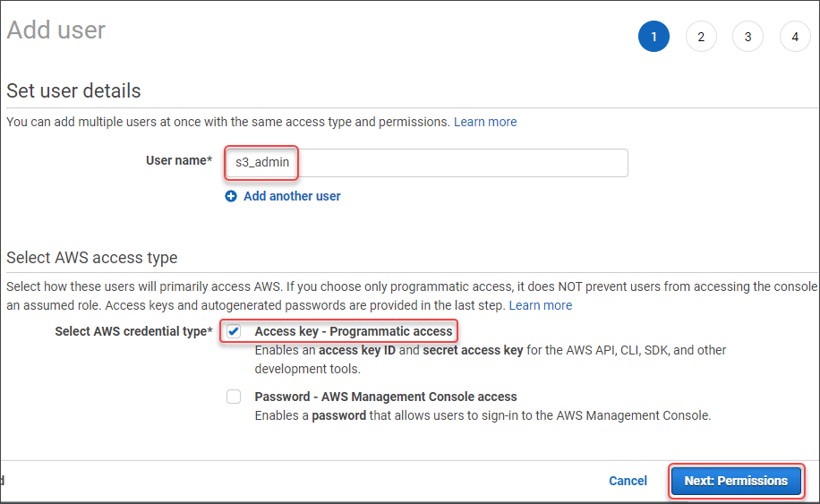Go to step 4 circle indicator
Screen dimensions: 820x504
tap(794, 37)
